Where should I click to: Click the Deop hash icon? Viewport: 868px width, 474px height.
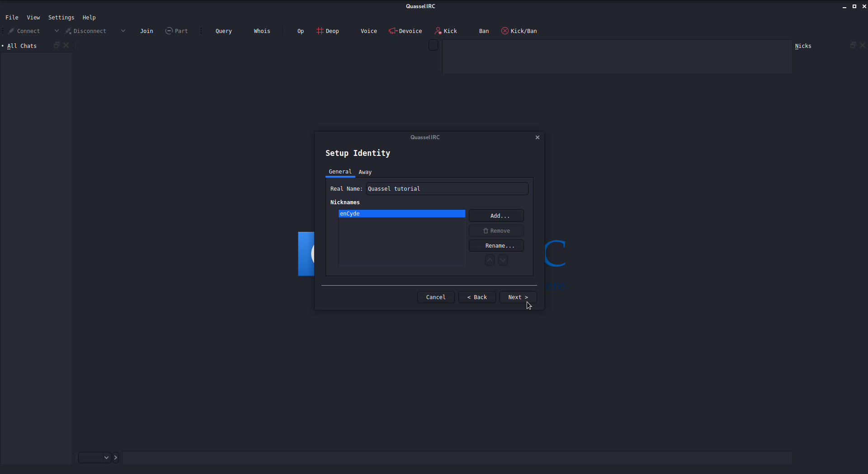click(x=320, y=31)
